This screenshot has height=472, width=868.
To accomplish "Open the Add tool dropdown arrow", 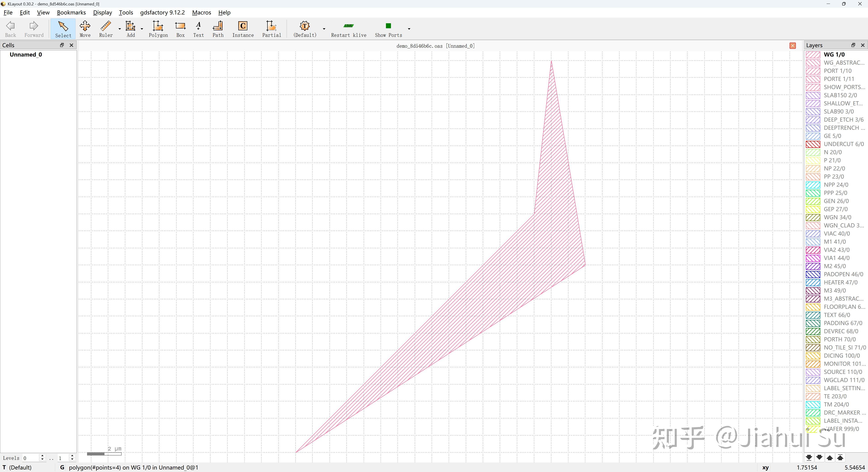I will [142, 29].
